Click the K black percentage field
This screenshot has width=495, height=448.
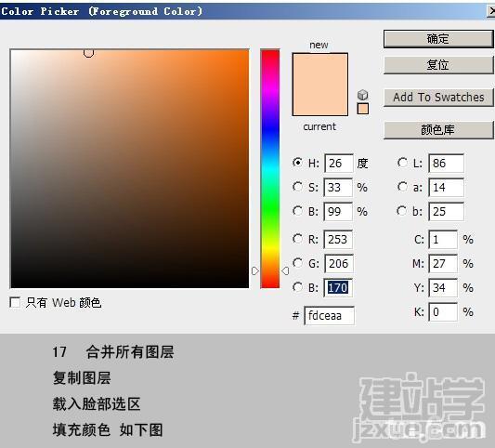coord(443,311)
